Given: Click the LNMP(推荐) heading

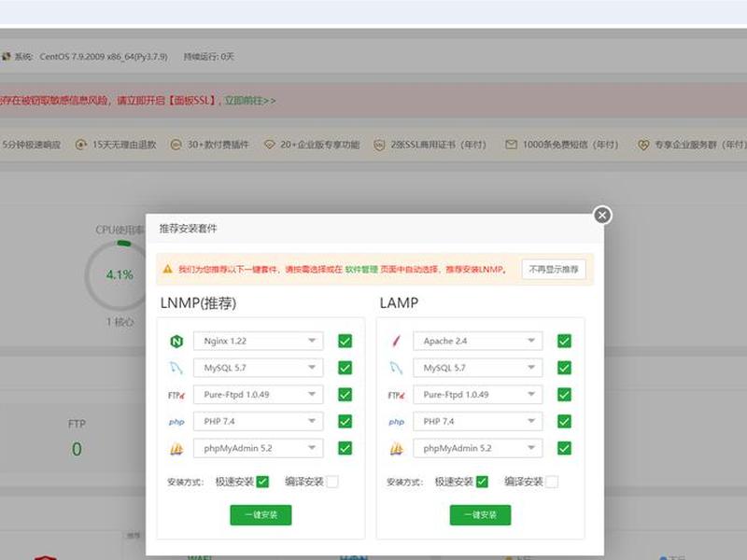Looking at the screenshot, I should [198, 302].
